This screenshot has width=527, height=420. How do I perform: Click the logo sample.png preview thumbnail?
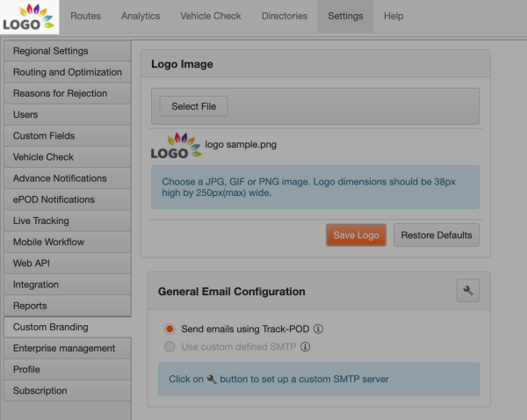click(x=177, y=145)
